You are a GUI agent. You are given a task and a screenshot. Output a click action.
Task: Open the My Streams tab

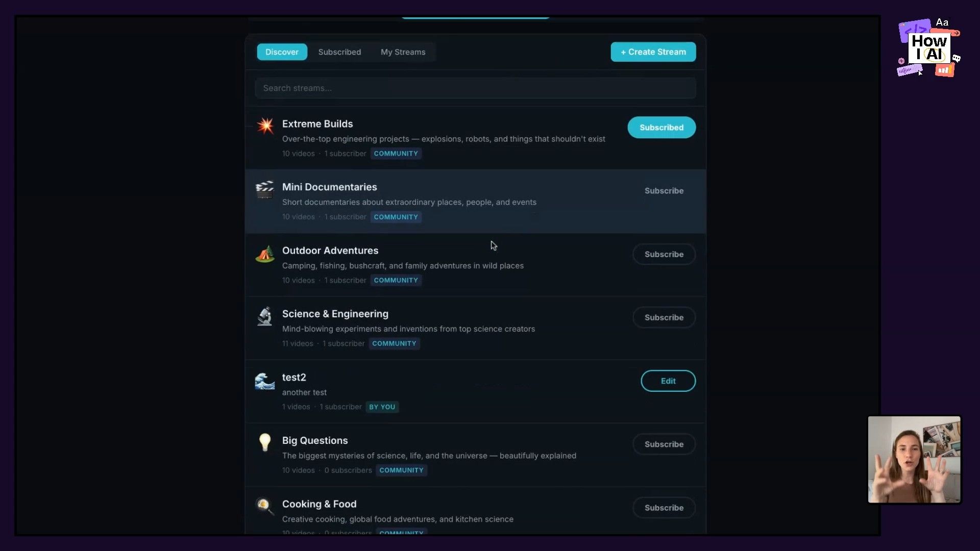pos(403,52)
